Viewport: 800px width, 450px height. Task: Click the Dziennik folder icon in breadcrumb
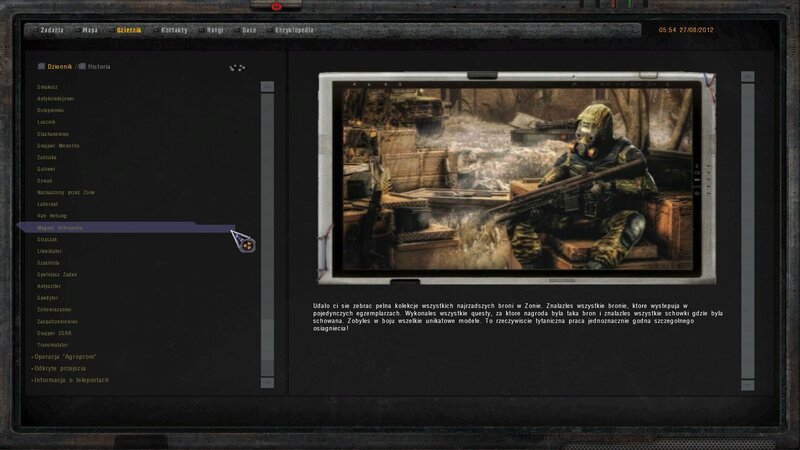click(x=42, y=67)
